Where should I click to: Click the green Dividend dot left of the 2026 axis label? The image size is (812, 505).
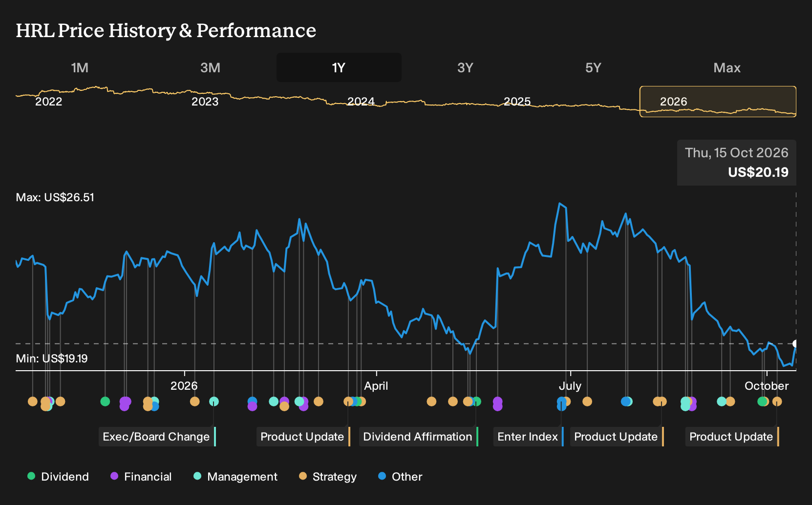[105, 401]
